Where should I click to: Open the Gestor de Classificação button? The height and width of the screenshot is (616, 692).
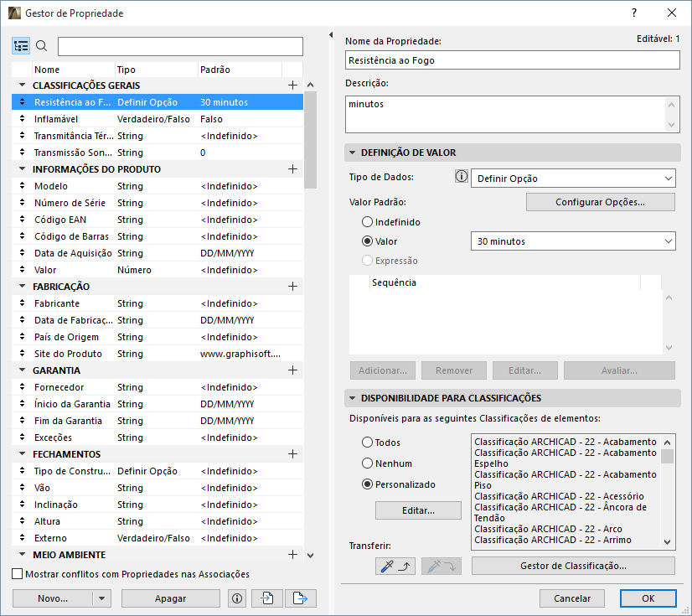[x=573, y=566]
